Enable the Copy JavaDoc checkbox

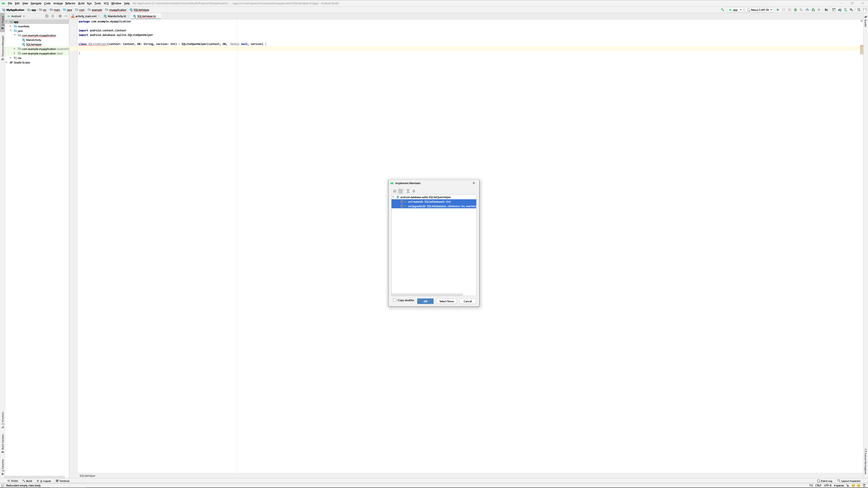(x=395, y=300)
